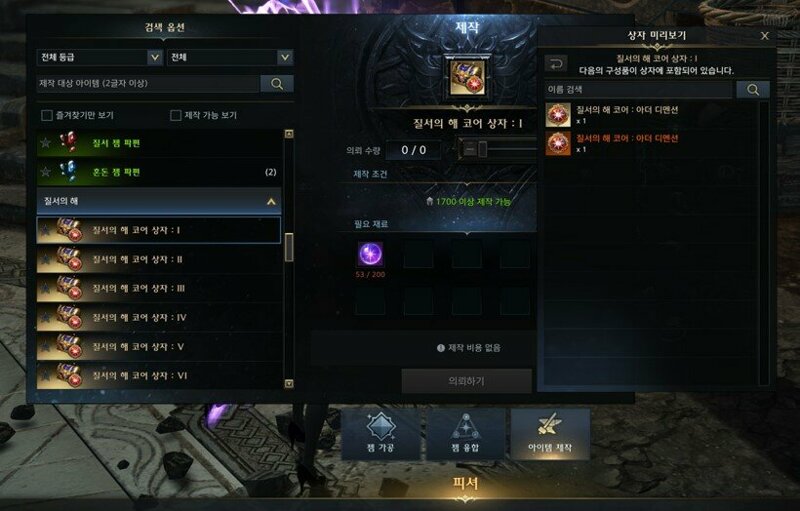Click the purple orb required material icon

pyautogui.click(x=370, y=254)
